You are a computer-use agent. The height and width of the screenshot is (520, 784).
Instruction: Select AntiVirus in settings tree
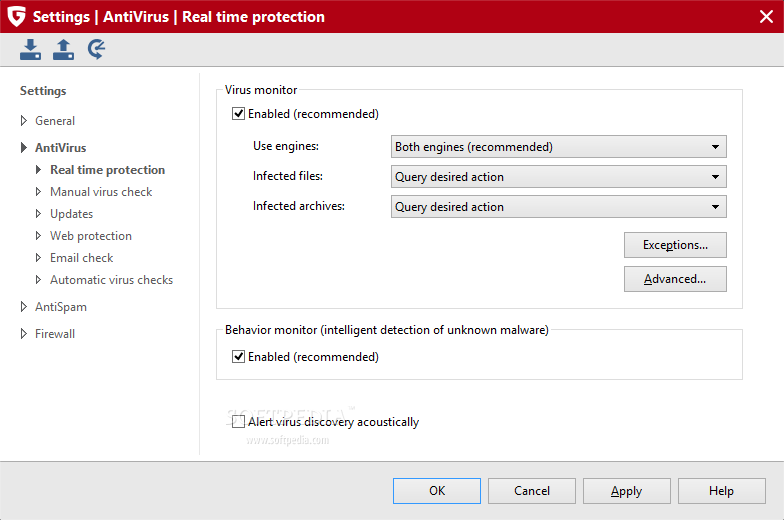60,148
